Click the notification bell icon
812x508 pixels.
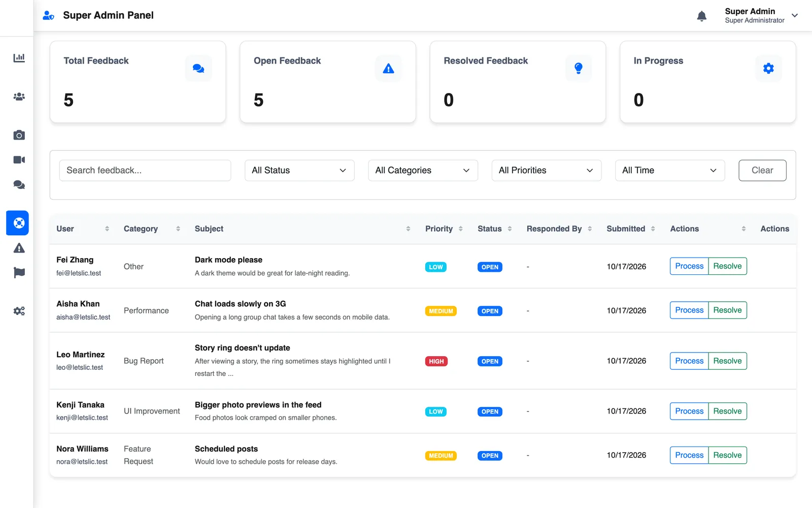(x=702, y=16)
